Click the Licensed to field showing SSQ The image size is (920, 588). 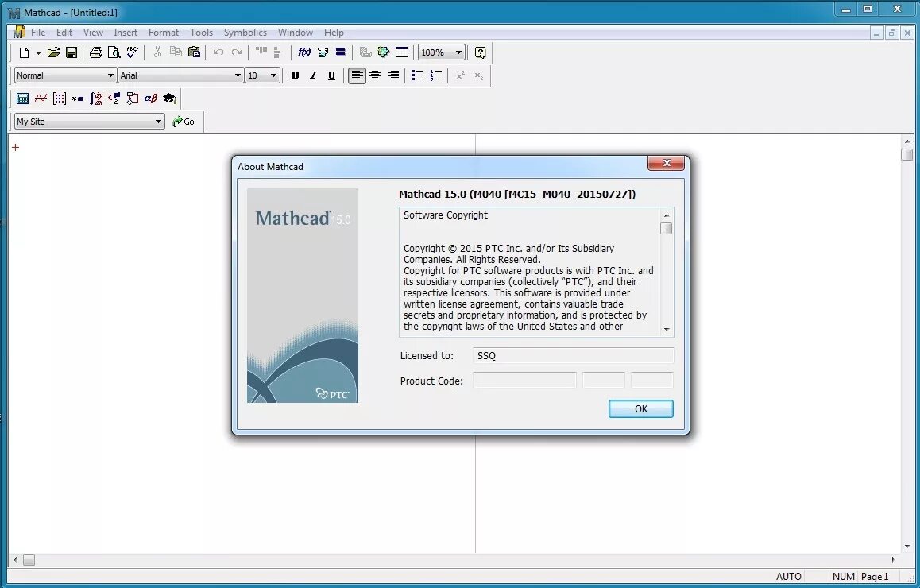click(574, 356)
